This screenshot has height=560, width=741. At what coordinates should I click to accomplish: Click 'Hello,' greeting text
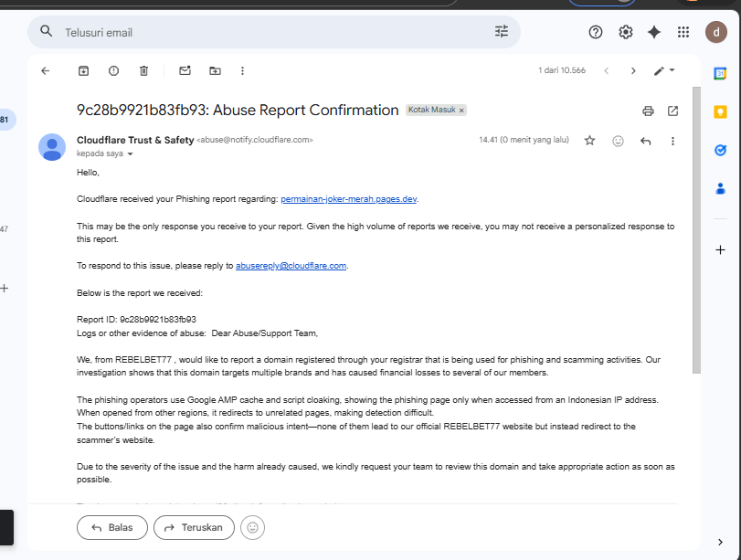88,173
